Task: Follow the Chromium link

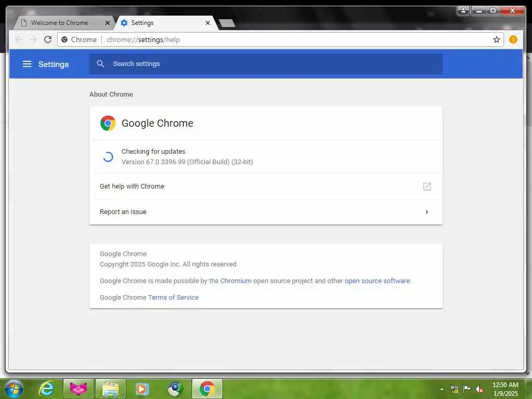Action: [x=236, y=281]
